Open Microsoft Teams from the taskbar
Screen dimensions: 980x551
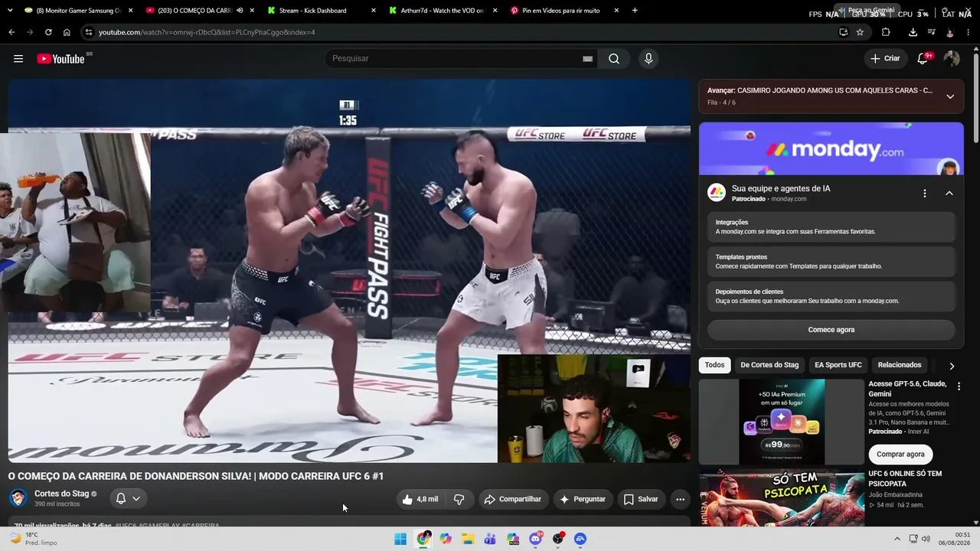[491, 539]
